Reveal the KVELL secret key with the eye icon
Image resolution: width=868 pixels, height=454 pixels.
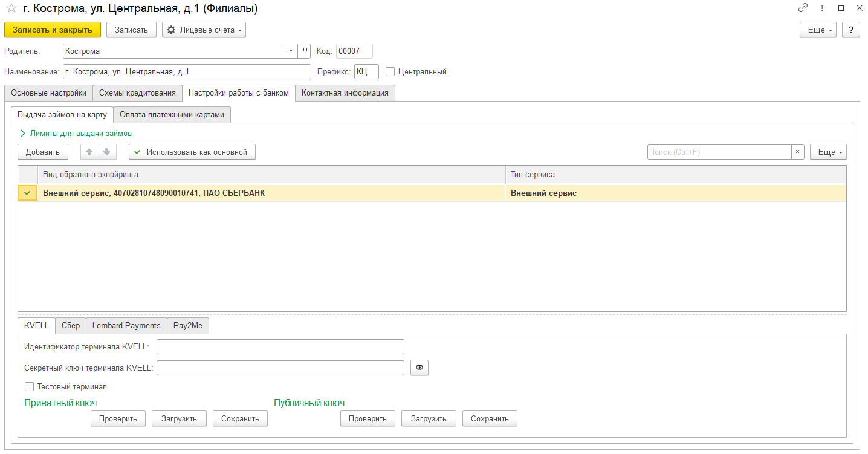[419, 368]
